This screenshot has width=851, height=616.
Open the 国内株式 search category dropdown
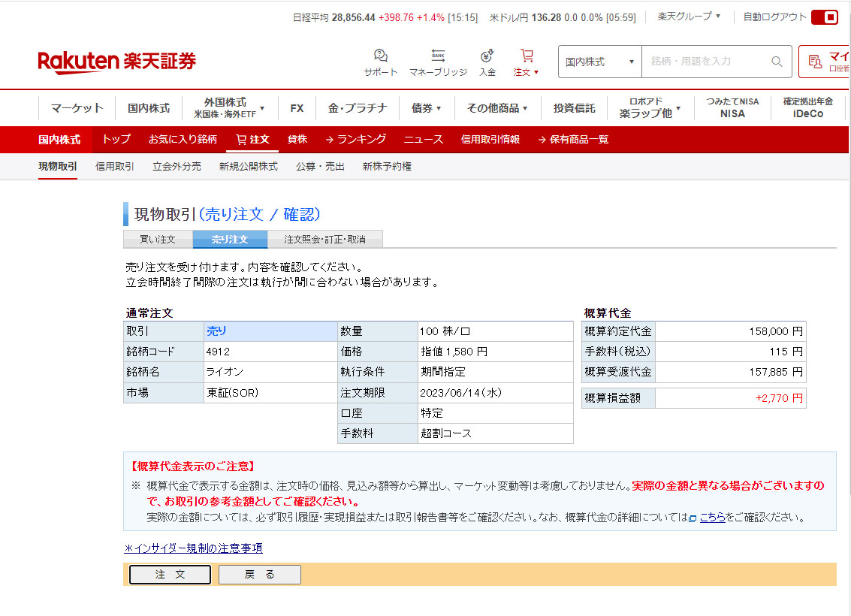[599, 62]
